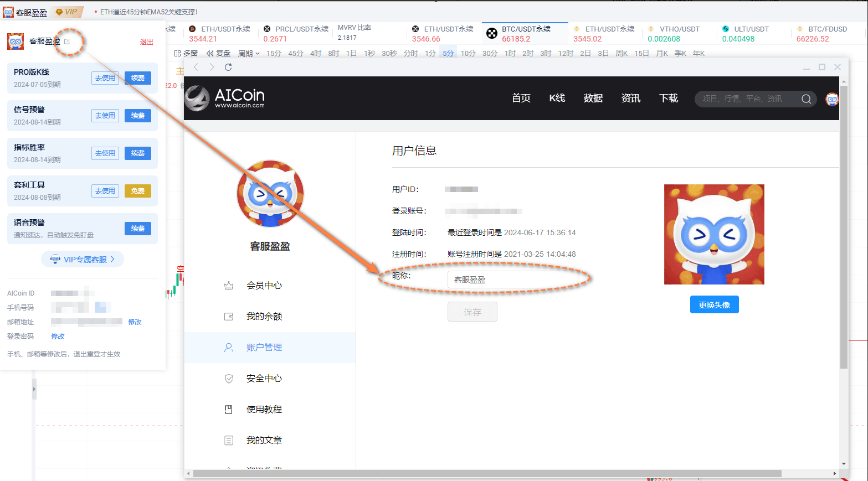Screen dimensions: 868x481
Task: Click the browser forward arrow
Action: click(212, 67)
